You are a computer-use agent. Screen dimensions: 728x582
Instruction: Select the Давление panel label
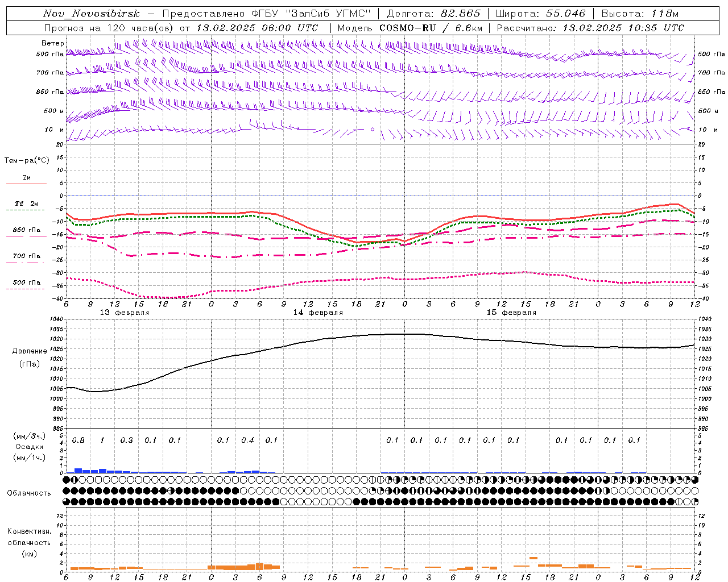pos(30,351)
